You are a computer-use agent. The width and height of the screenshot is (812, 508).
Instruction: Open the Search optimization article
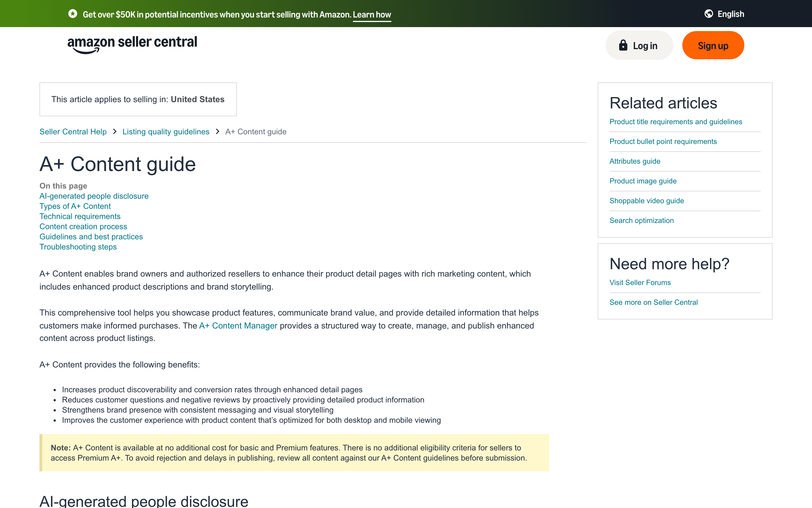tap(641, 221)
